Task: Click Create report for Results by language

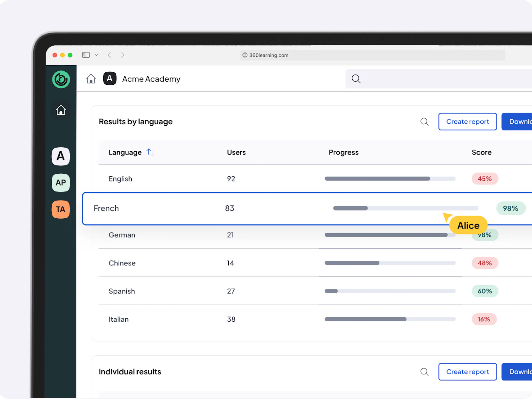Action: click(467, 122)
